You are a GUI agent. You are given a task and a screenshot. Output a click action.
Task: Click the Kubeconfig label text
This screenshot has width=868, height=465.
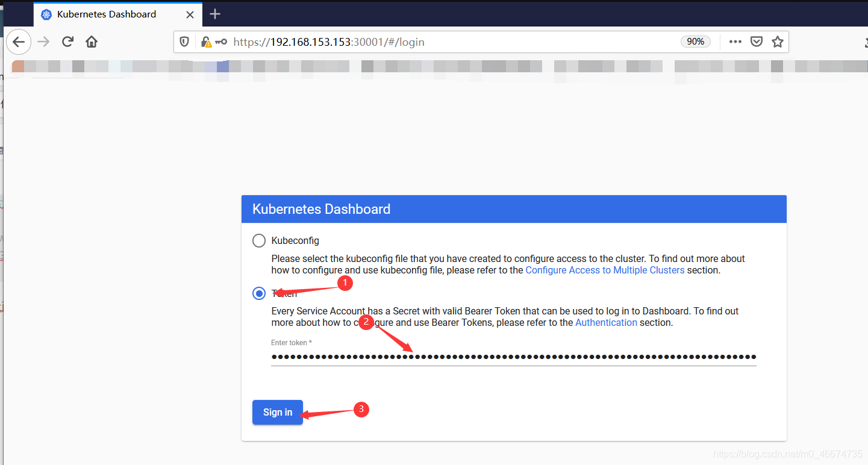[x=295, y=241]
